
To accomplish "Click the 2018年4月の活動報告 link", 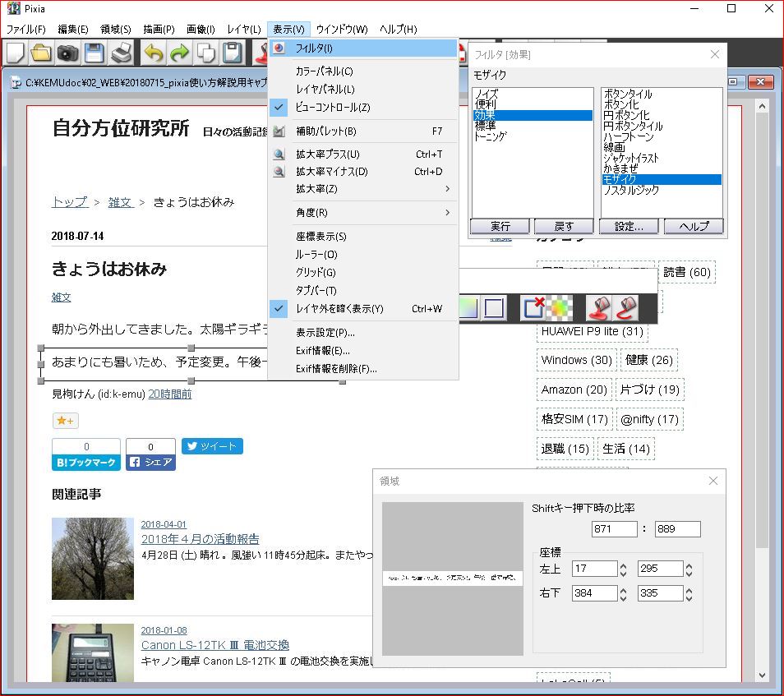I will tap(200, 539).
